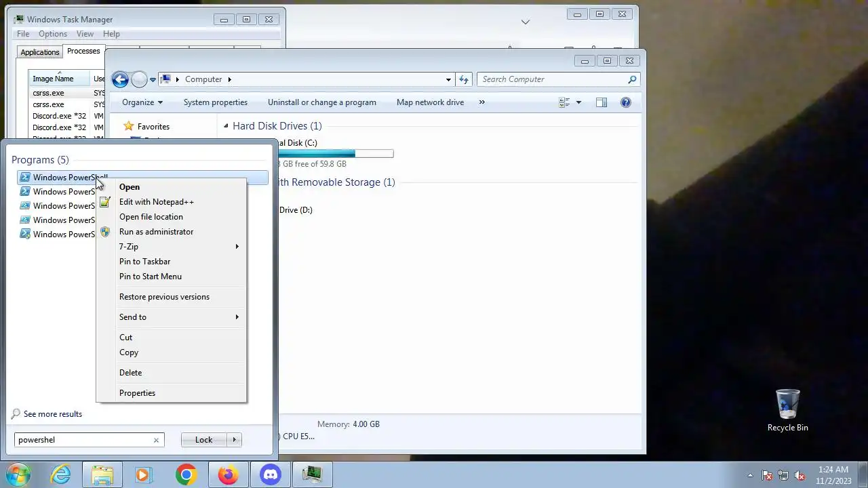The width and height of the screenshot is (868, 488).
Task: Go back in the Computer explorer window
Action: click(120, 79)
